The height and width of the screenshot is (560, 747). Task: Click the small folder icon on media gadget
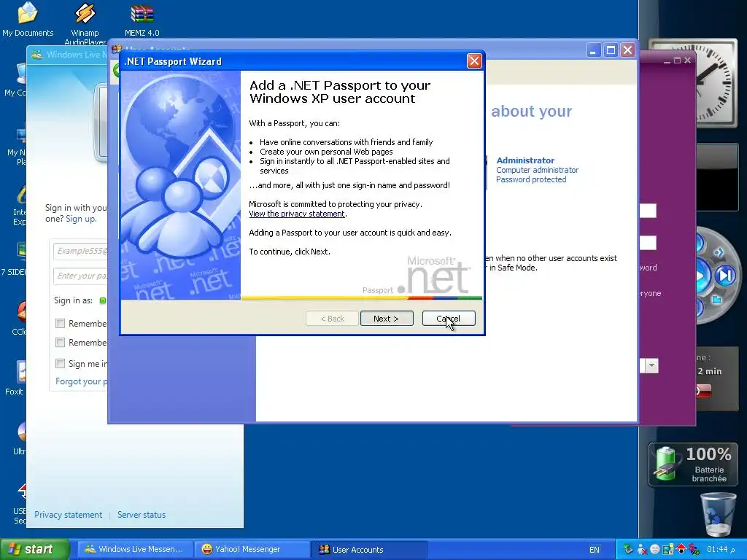point(716,300)
